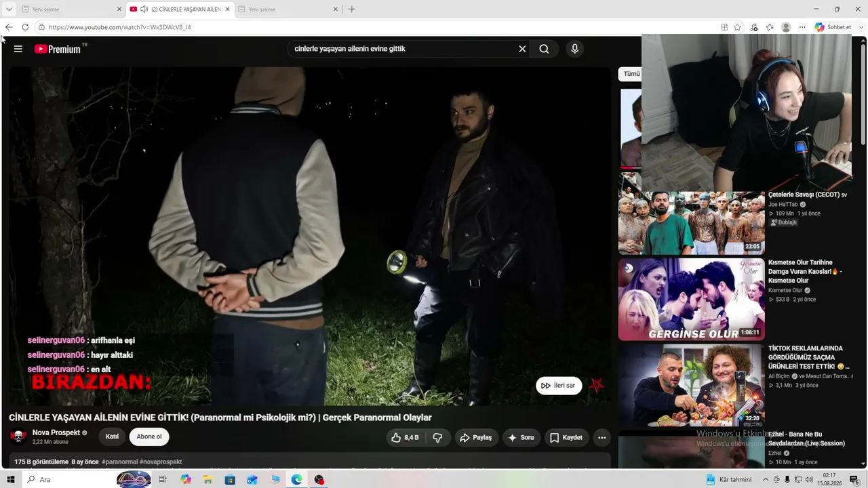Image resolution: width=868 pixels, height=488 pixels.
Task: Open Kısmetse Olur kaoslar video thumbnail
Action: [x=691, y=299]
